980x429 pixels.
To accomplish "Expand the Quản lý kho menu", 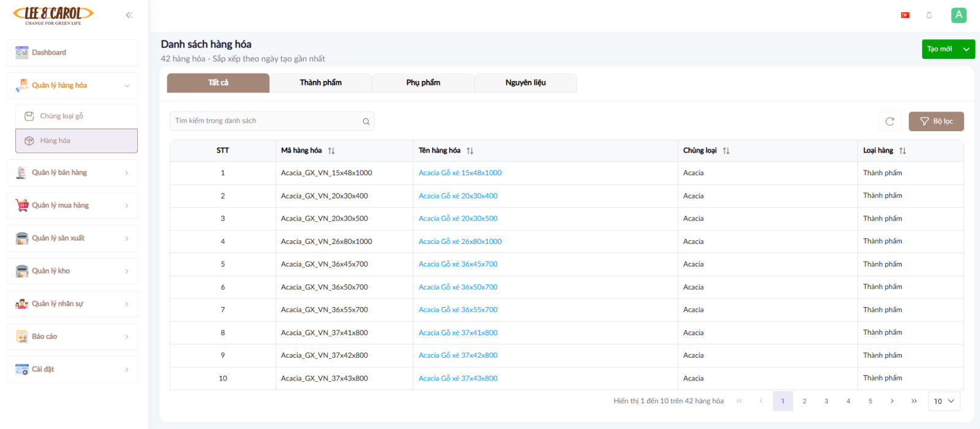I will point(72,271).
